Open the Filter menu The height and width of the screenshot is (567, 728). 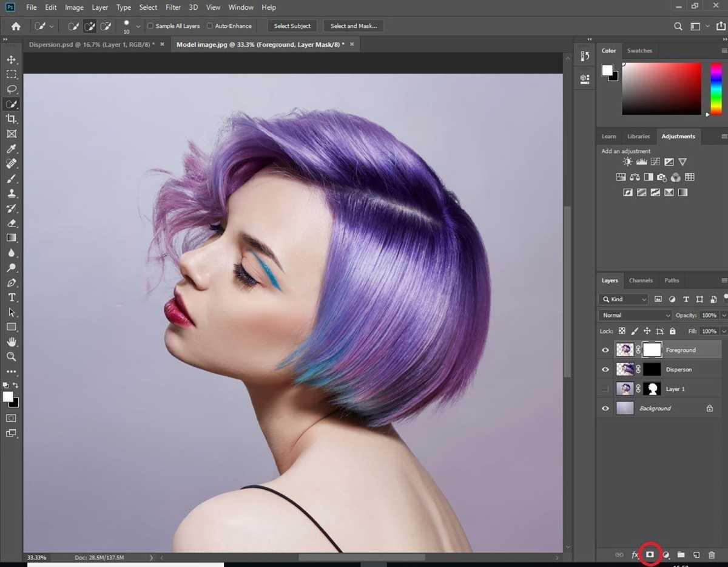[173, 7]
